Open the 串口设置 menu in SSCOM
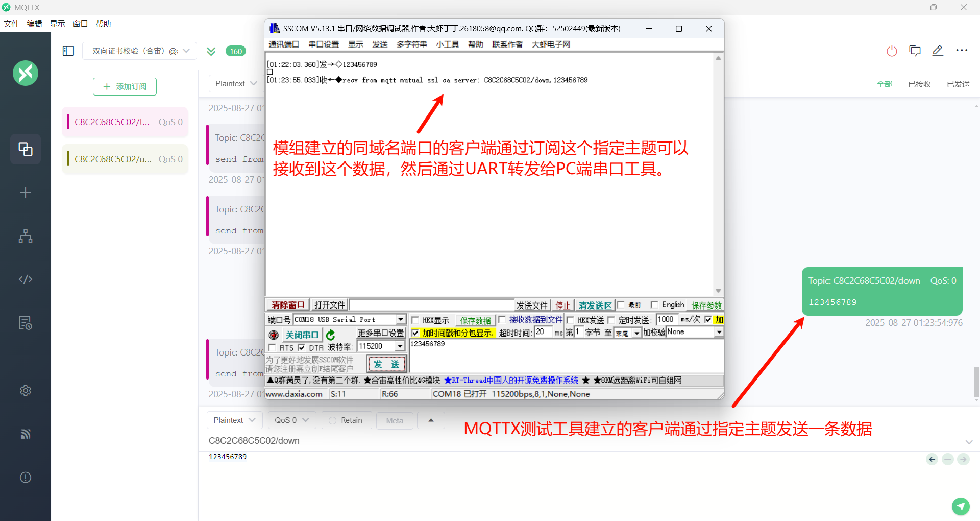Screen dimensions: 980x521 324,44
